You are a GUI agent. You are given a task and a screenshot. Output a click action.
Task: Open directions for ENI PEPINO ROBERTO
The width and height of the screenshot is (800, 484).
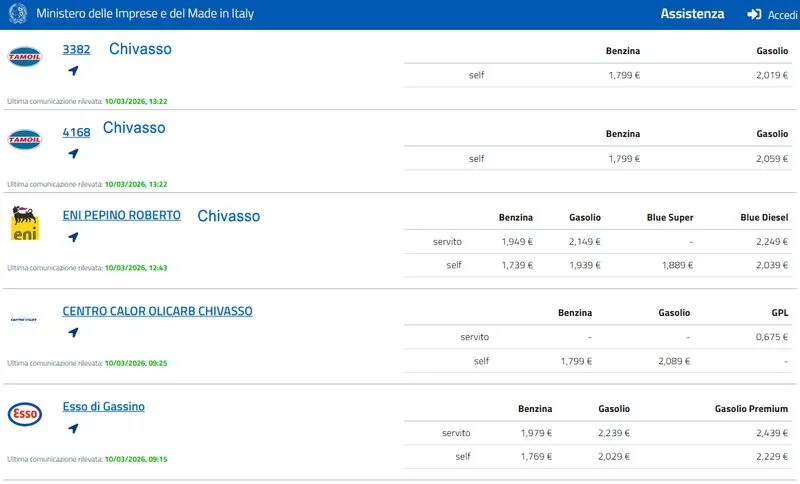(73, 238)
